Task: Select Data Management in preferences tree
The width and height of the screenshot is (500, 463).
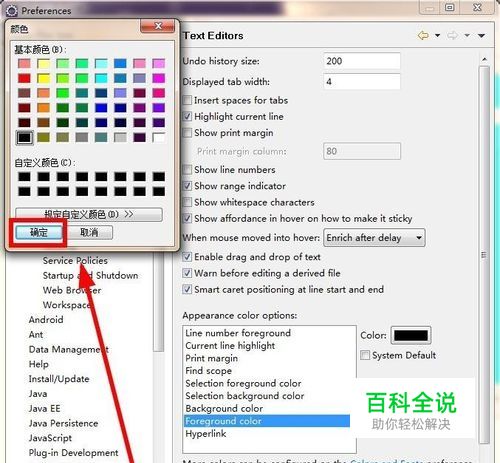Action: 68,349
